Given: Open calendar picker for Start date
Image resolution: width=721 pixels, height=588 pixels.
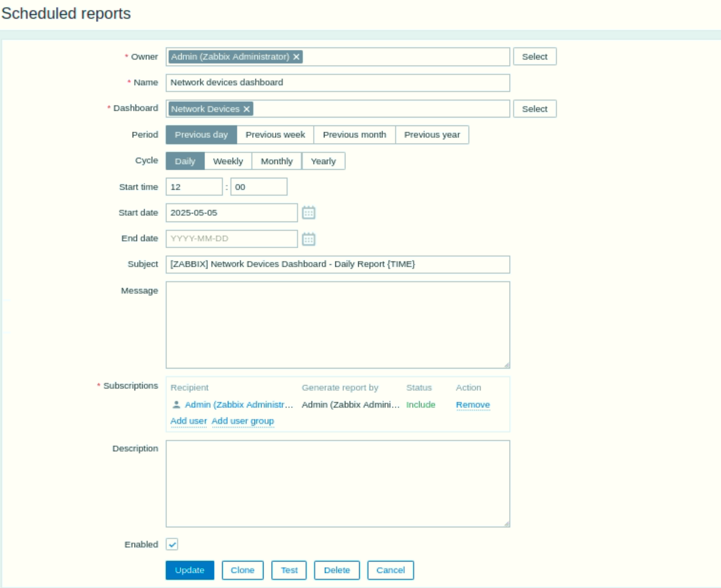Looking at the screenshot, I should (x=309, y=213).
